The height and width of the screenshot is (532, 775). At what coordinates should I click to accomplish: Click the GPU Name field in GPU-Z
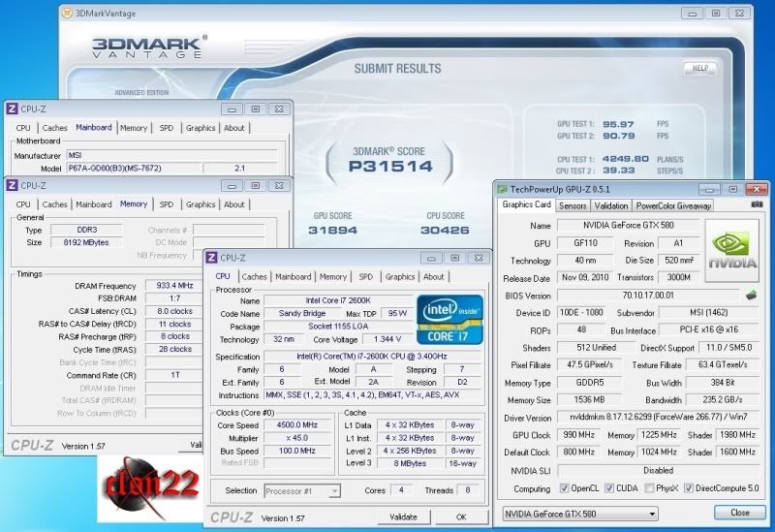click(628, 226)
